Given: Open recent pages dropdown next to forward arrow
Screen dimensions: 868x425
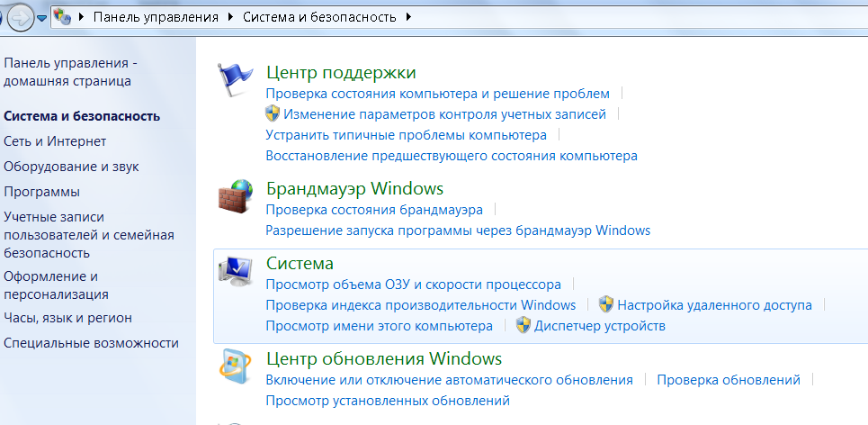Looking at the screenshot, I should click(41, 18).
